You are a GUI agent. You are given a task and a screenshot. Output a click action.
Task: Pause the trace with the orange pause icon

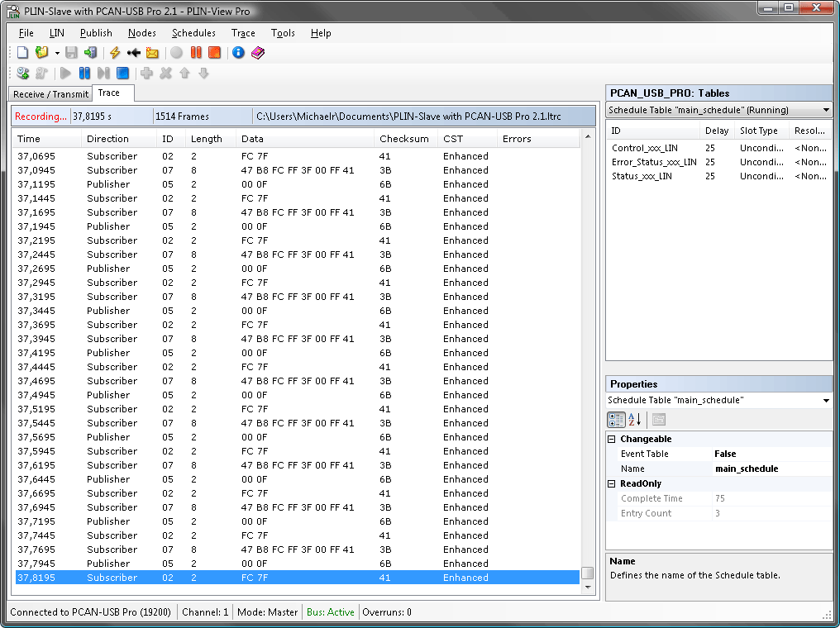click(x=196, y=53)
